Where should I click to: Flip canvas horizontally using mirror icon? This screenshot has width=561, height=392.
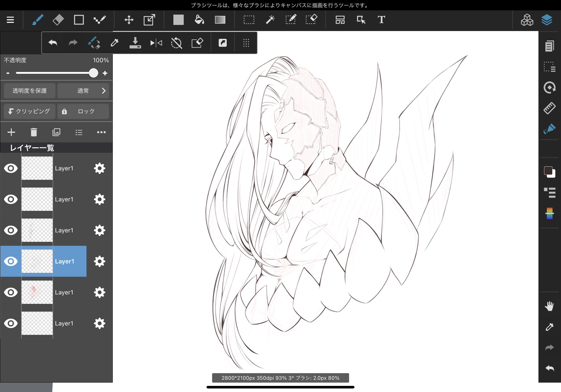(x=156, y=43)
